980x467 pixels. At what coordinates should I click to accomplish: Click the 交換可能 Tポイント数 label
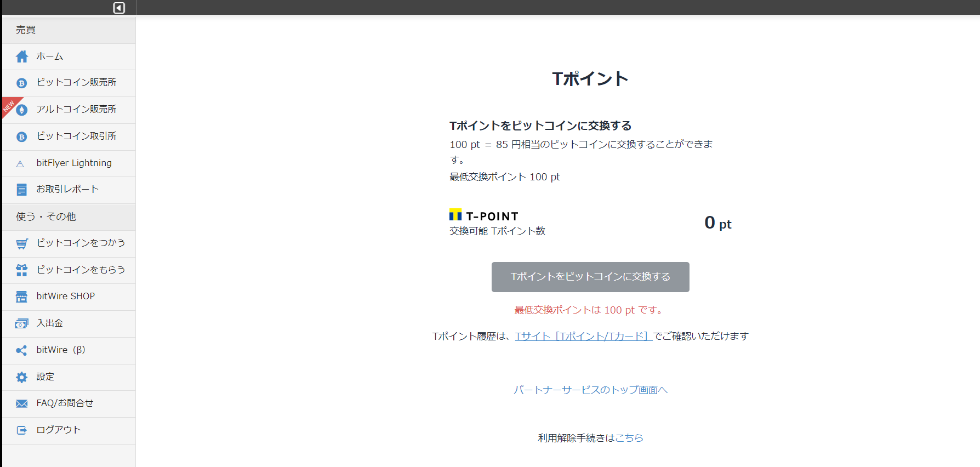[498, 231]
